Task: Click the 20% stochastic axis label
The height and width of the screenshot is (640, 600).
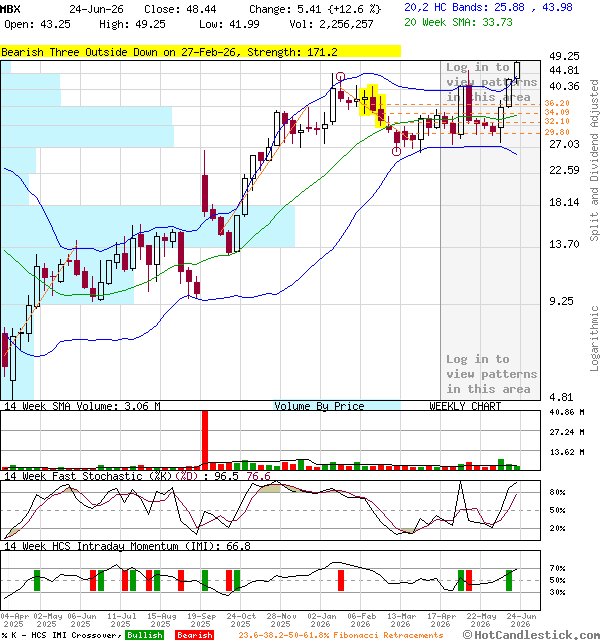Action: coord(558,528)
